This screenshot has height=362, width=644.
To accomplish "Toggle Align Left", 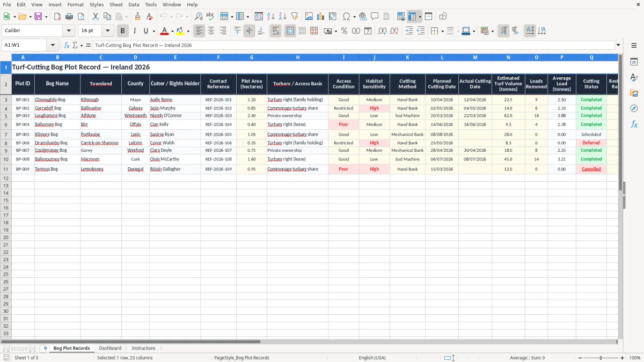I will (200, 31).
